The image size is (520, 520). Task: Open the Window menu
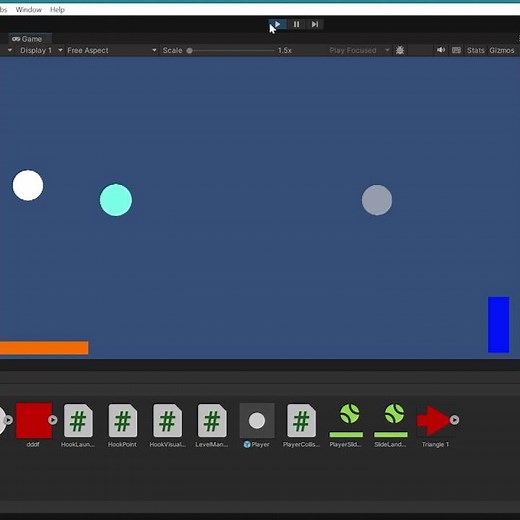tap(29, 10)
